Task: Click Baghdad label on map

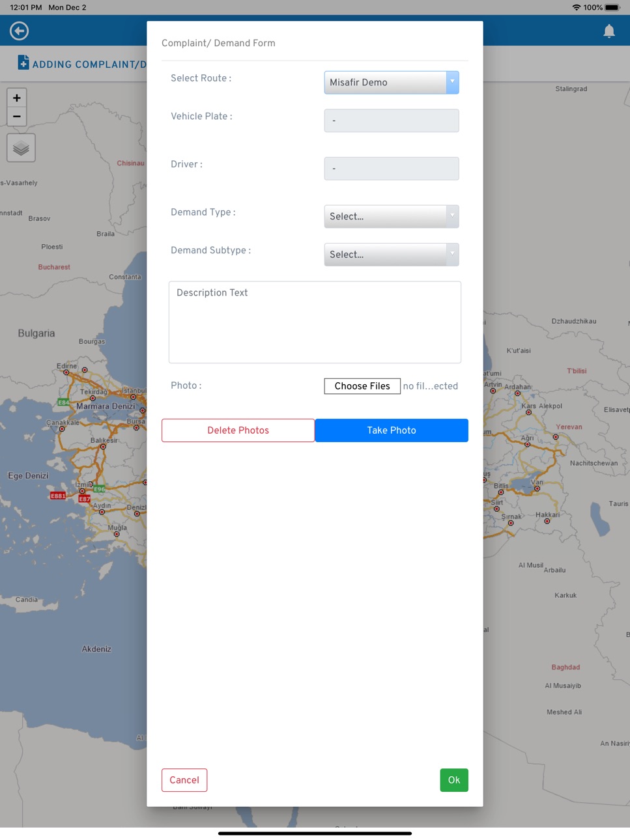Action: pos(566,667)
